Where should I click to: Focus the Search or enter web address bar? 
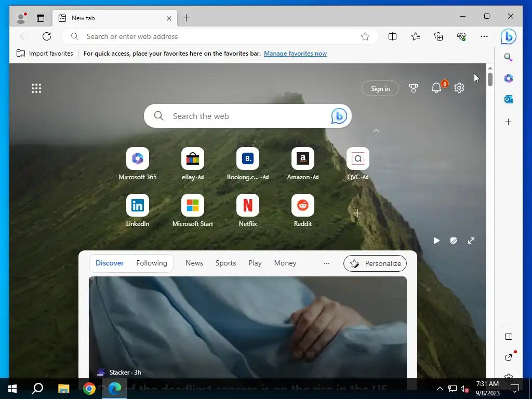[x=219, y=36]
